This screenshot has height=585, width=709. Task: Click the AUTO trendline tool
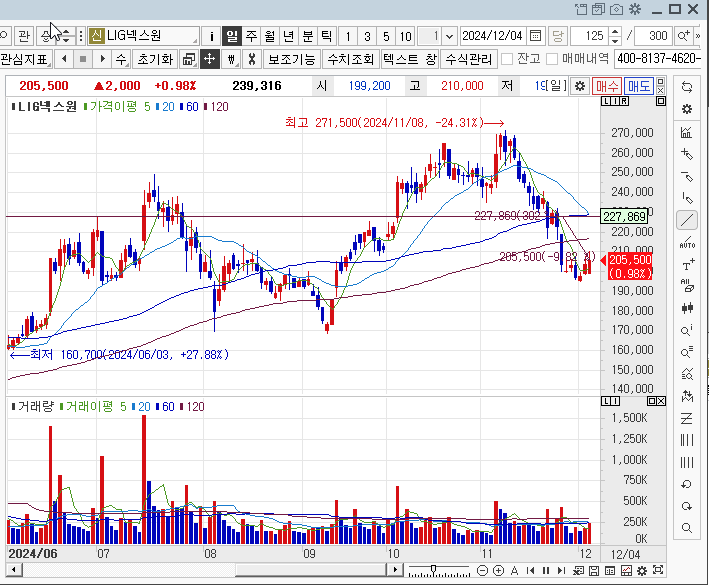(x=687, y=242)
